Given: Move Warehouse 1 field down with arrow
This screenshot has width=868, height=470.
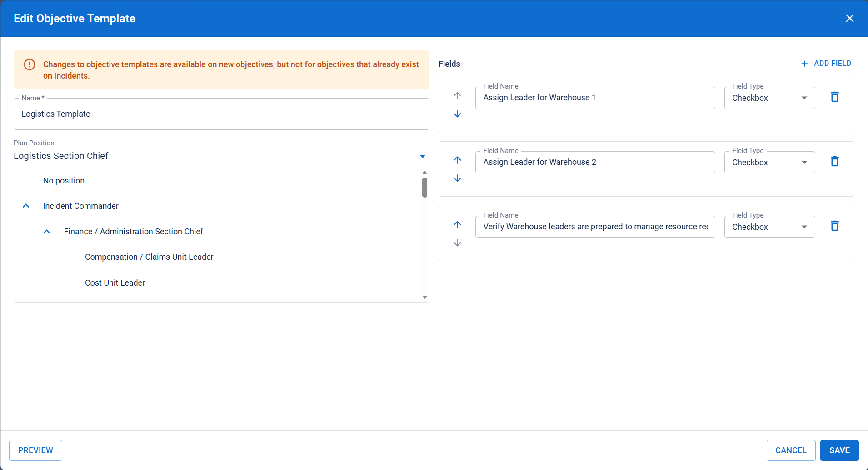Looking at the screenshot, I should click(457, 114).
